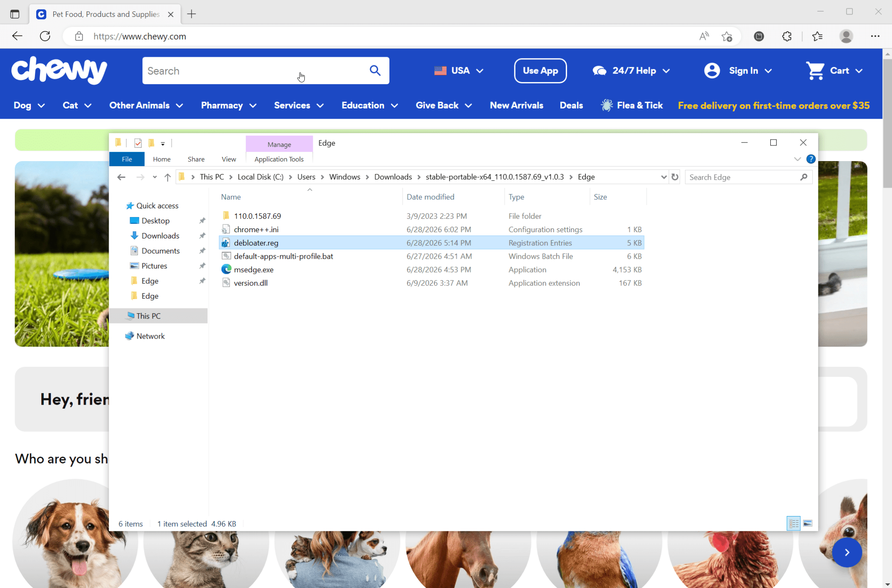Expand the Pharmacy menu

click(x=229, y=106)
